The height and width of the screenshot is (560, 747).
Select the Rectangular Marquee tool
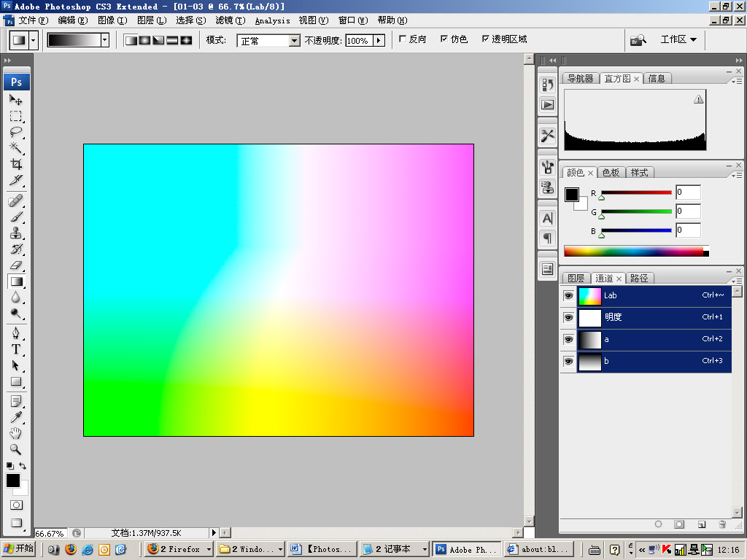pos(16,116)
